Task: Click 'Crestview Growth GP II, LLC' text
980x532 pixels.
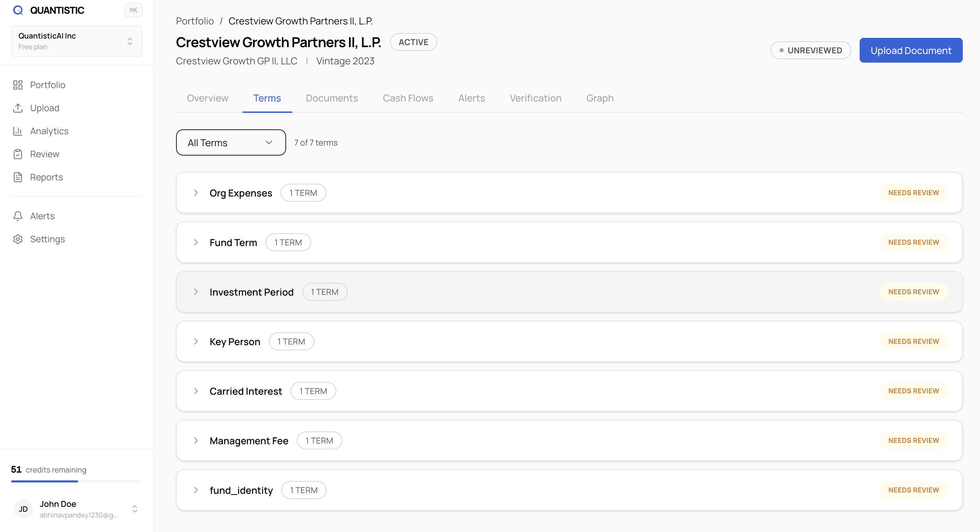Action: point(236,61)
